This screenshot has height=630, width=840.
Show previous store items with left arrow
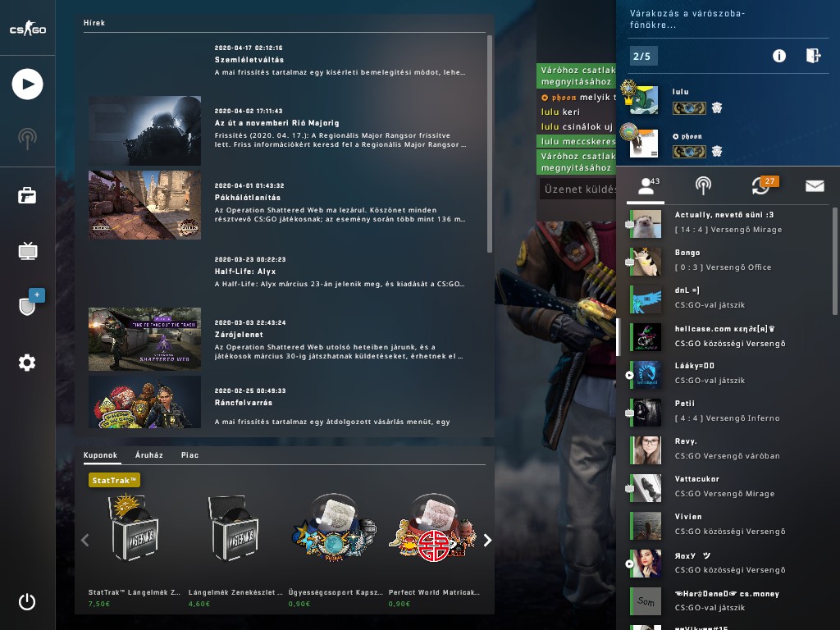[84, 540]
